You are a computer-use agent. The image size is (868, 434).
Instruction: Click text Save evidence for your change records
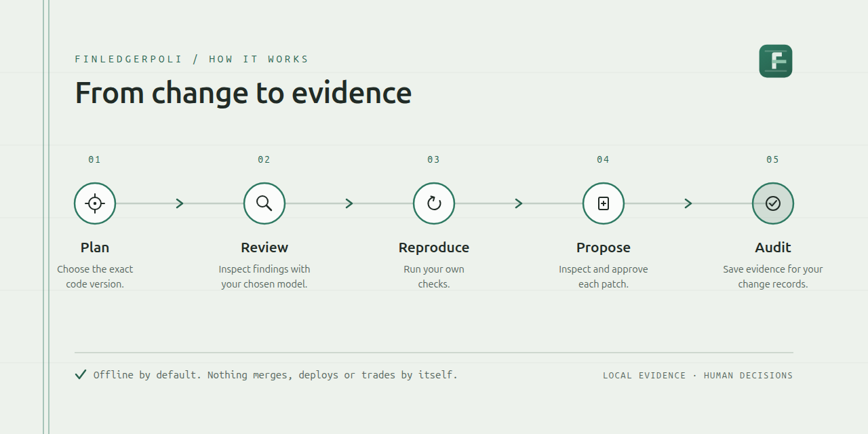(x=773, y=277)
